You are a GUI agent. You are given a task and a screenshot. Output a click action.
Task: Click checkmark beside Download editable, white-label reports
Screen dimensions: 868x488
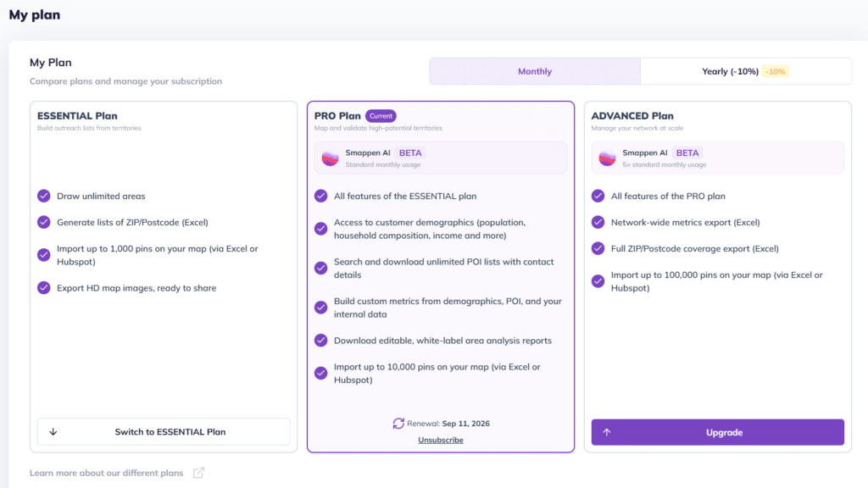(321, 341)
